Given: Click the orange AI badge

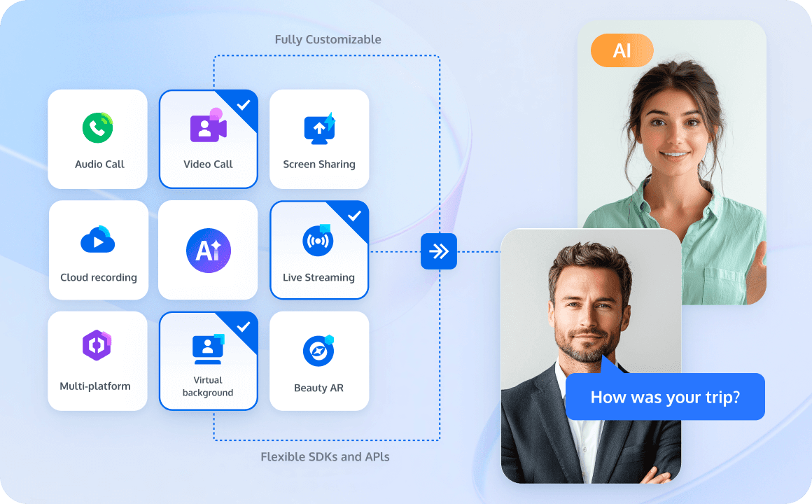Looking at the screenshot, I should coord(622,50).
